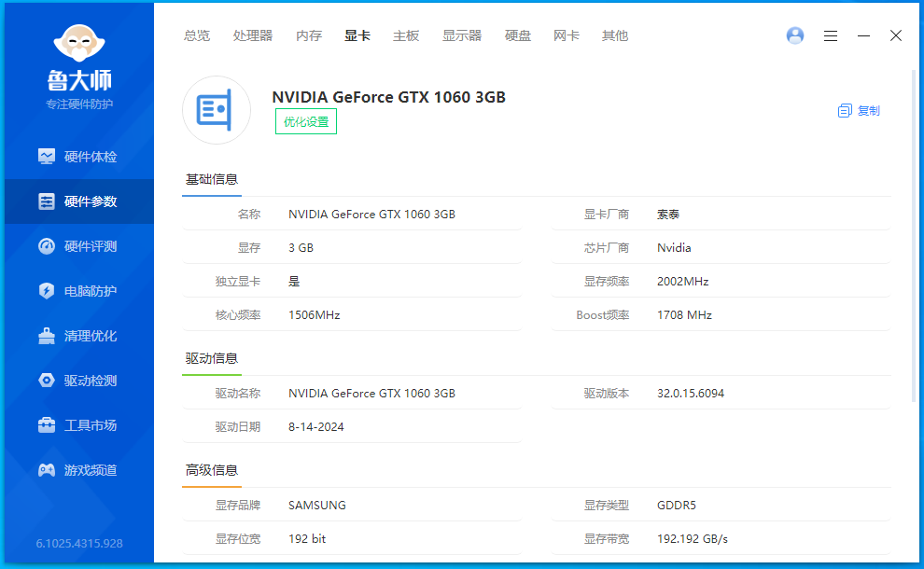Screen dimensions: 924x569
Task: Click the 优化设置 button
Action: click(306, 121)
